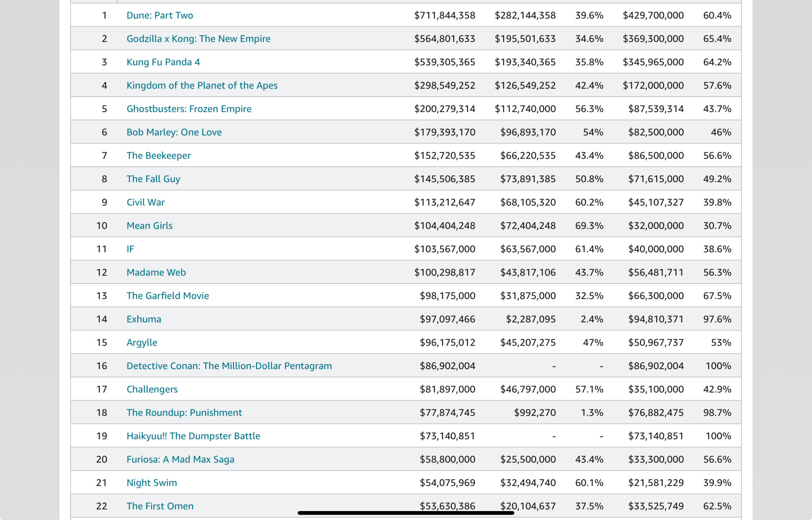Open Kung Fu Panda 4 page
The image size is (812, 520).
163,62
